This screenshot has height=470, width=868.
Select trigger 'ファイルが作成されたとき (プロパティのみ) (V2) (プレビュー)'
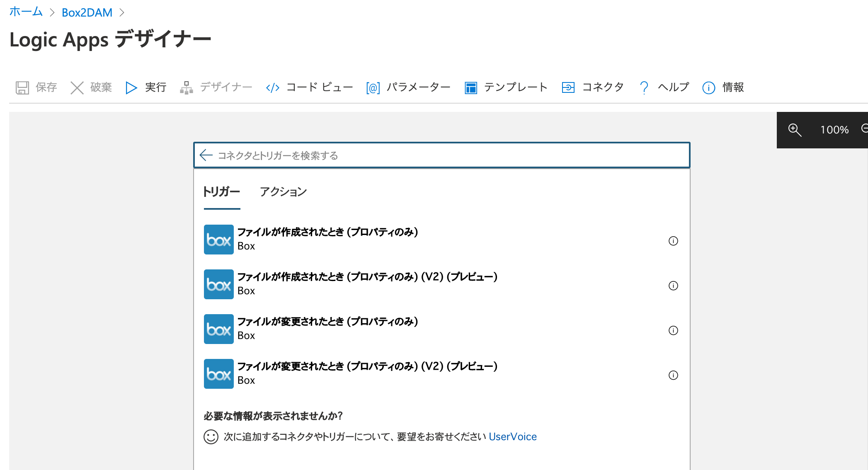tap(442, 284)
